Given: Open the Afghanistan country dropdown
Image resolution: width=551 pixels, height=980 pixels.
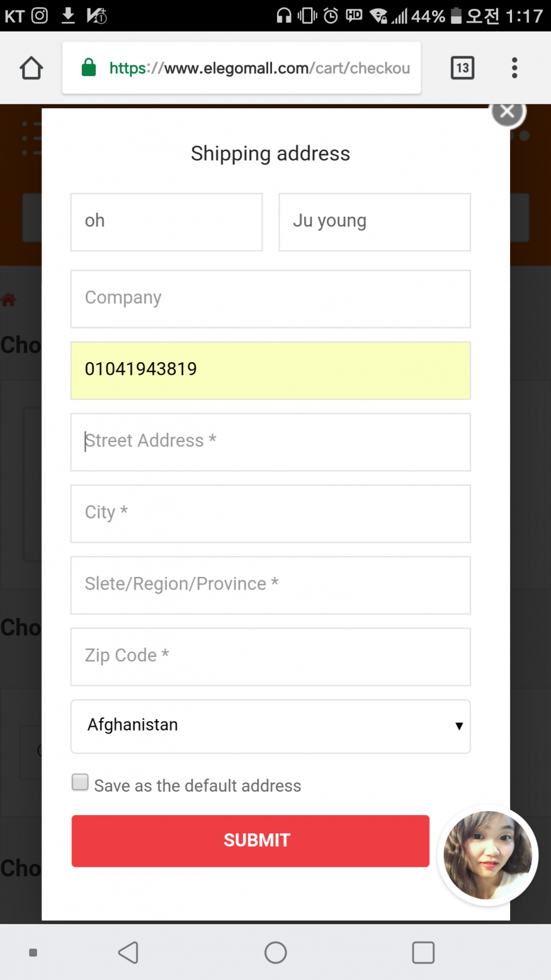Looking at the screenshot, I should click(270, 726).
